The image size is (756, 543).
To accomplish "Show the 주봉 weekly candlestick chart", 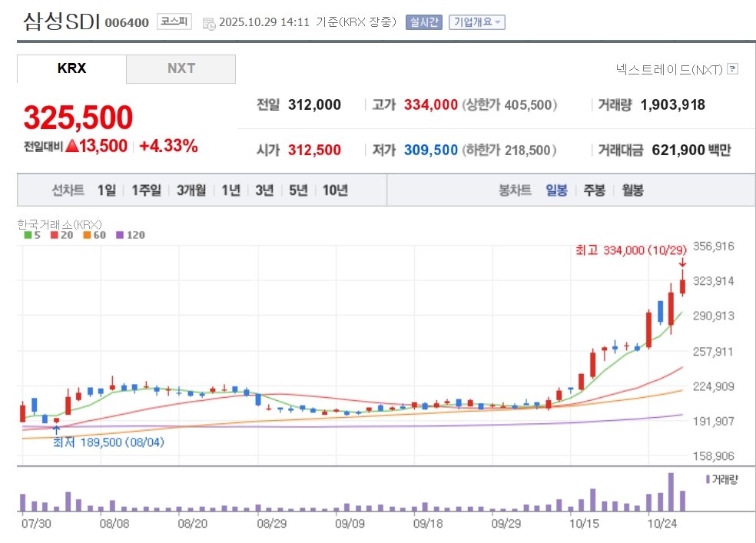I will 594,190.
